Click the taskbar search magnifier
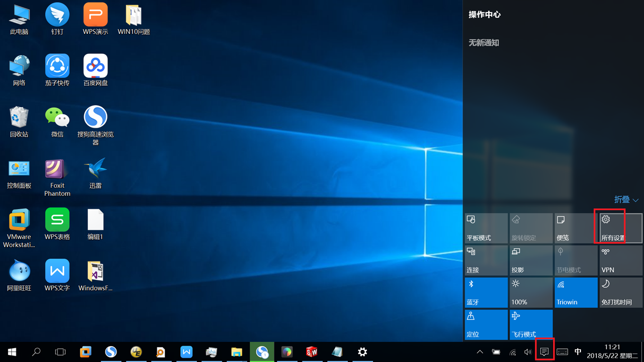Viewport: 644px width, 362px height. point(37,352)
